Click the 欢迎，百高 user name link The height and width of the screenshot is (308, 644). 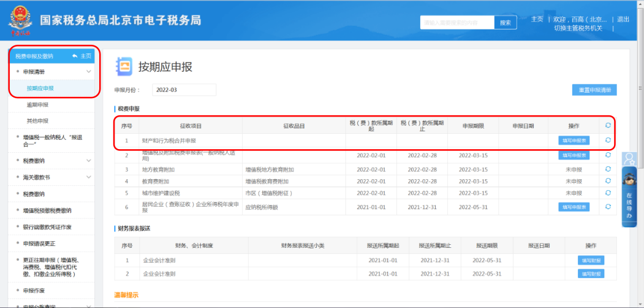[x=580, y=20]
